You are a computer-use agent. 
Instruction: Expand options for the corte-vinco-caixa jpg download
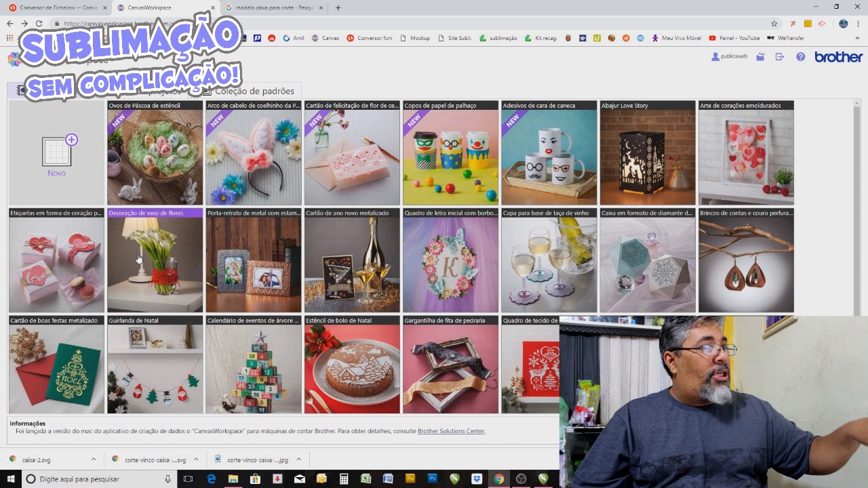click(x=299, y=460)
